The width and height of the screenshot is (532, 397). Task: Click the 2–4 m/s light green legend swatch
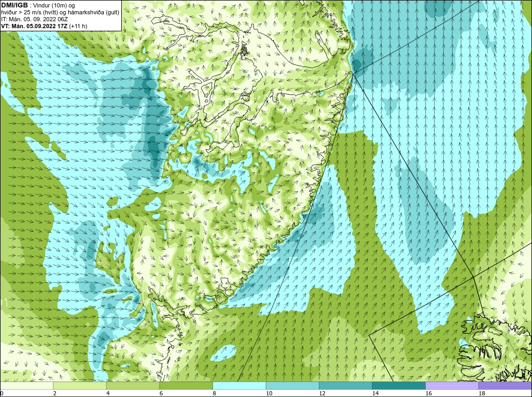pyautogui.click(x=80, y=385)
